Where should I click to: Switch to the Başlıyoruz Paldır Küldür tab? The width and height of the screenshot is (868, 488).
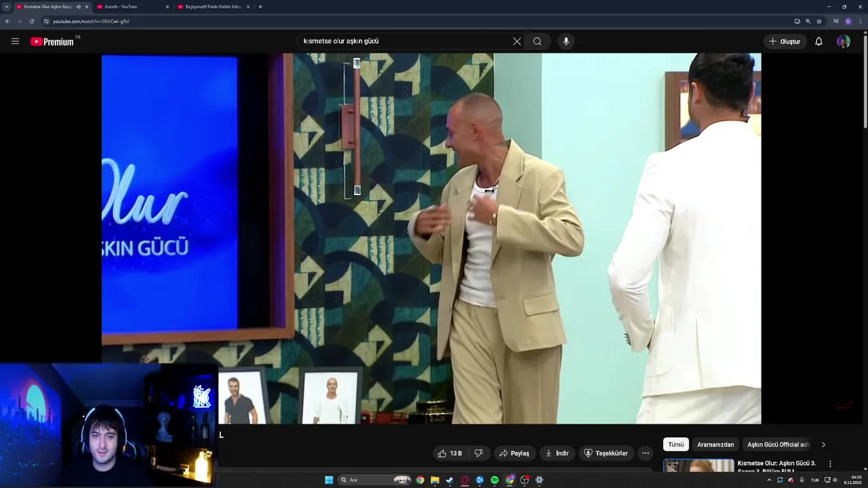(x=213, y=7)
